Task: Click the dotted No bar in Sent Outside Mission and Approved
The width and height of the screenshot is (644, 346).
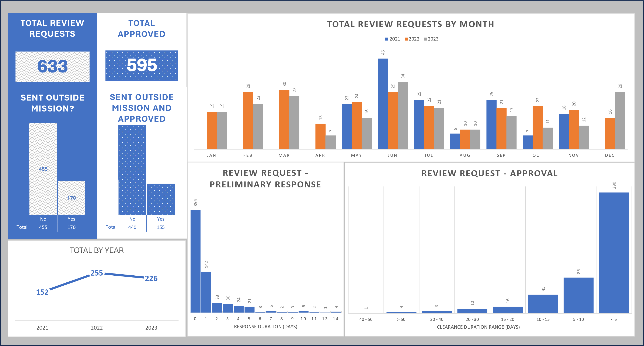Action: coord(132,170)
